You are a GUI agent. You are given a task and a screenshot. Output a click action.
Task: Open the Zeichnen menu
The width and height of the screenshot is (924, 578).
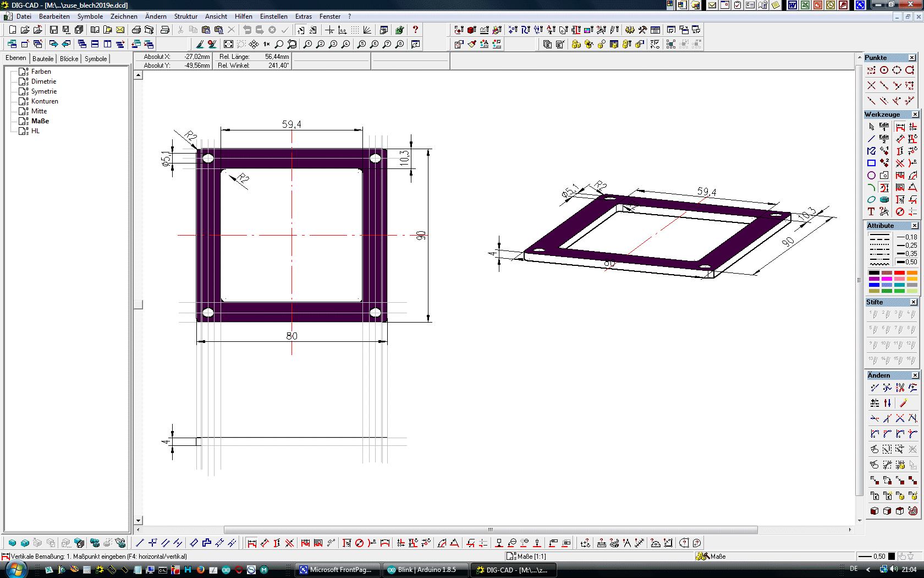[124, 17]
